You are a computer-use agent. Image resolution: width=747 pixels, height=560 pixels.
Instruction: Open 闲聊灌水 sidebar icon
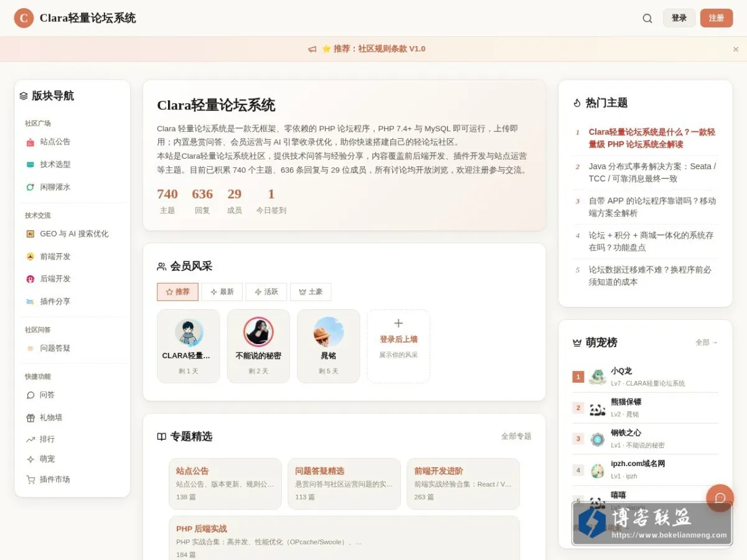(31, 187)
